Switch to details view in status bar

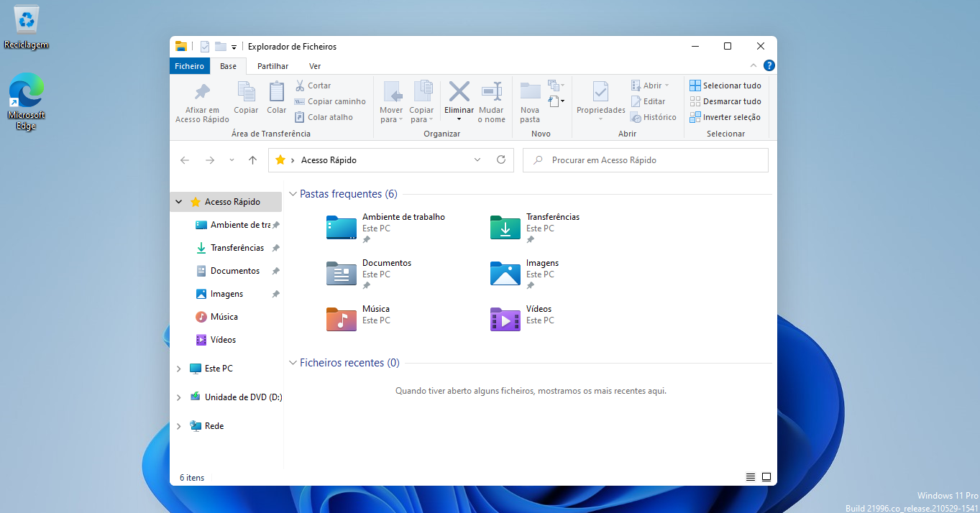click(x=751, y=477)
